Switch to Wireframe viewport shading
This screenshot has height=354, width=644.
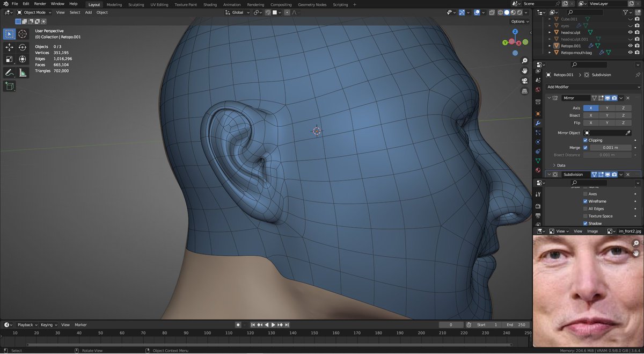[x=501, y=12]
